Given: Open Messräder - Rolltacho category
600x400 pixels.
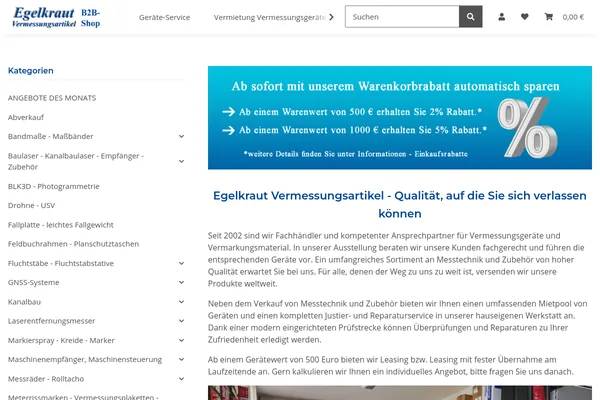Looking at the screenshot, I should (x=46, y=379).
